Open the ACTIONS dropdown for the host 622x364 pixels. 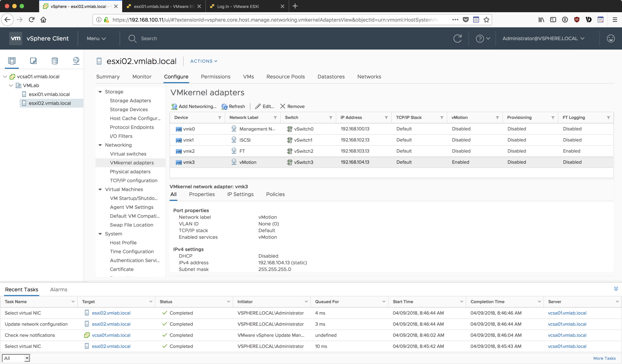[x=204, y=61]
